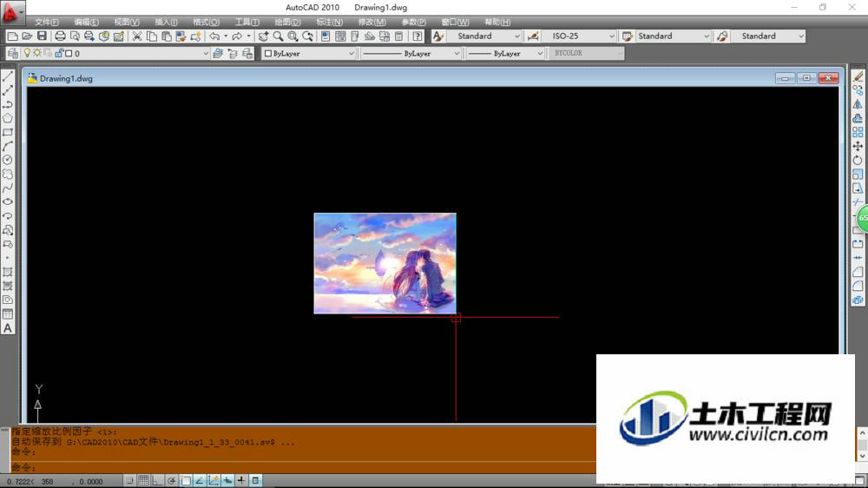868x488 pixels.
Task: Select the Move tool in the modify toolbar
Action: (858, 146)
